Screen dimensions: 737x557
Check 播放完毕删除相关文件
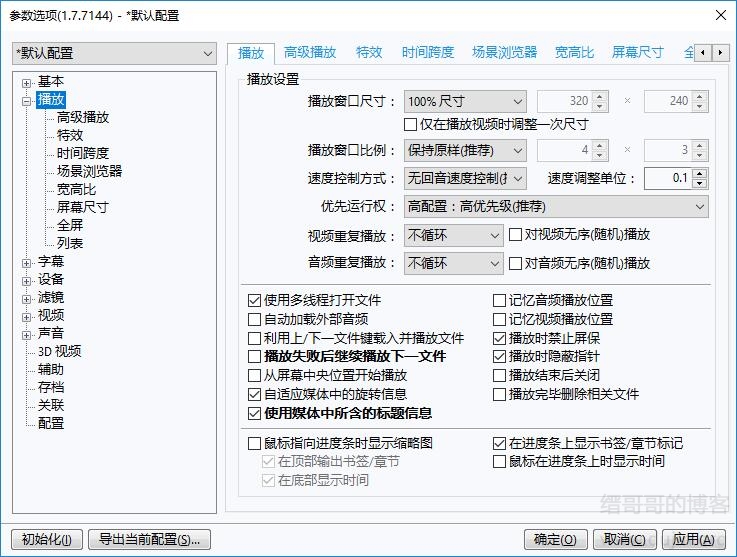[499, 394]
